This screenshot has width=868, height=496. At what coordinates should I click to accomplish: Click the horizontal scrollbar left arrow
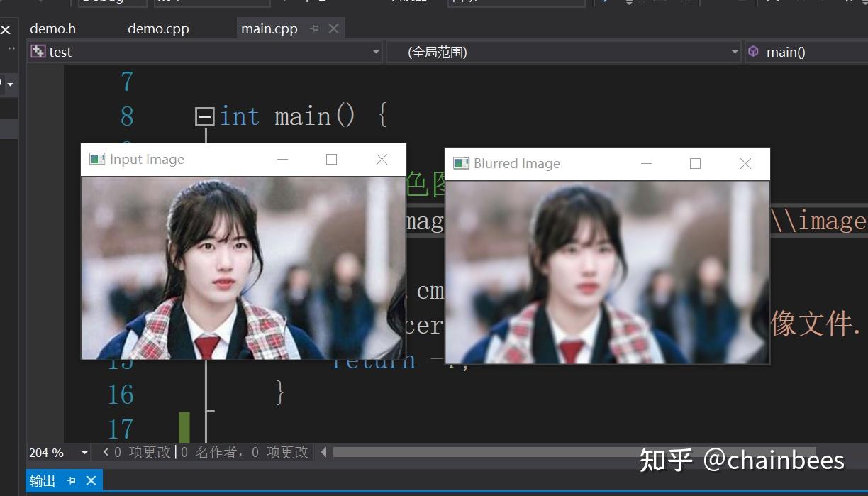click(x=324, y=452)
